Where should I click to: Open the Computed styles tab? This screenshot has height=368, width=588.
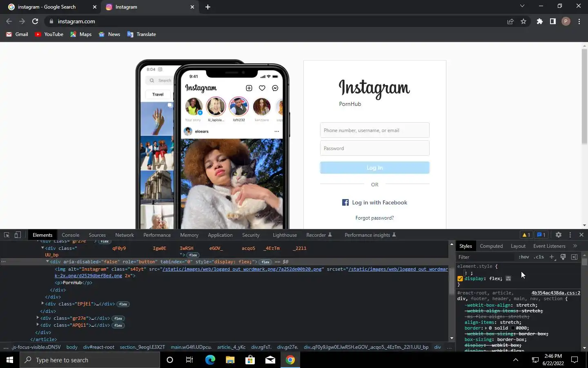point(491,246)
